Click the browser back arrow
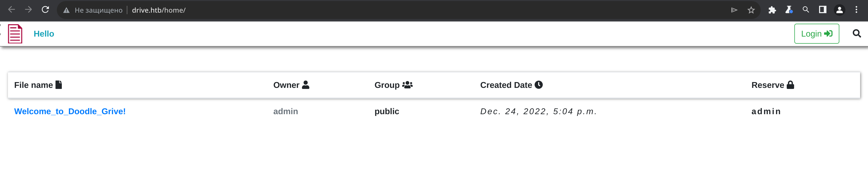The width and height of the screenshot is (868, 181). tap(12, 10)
